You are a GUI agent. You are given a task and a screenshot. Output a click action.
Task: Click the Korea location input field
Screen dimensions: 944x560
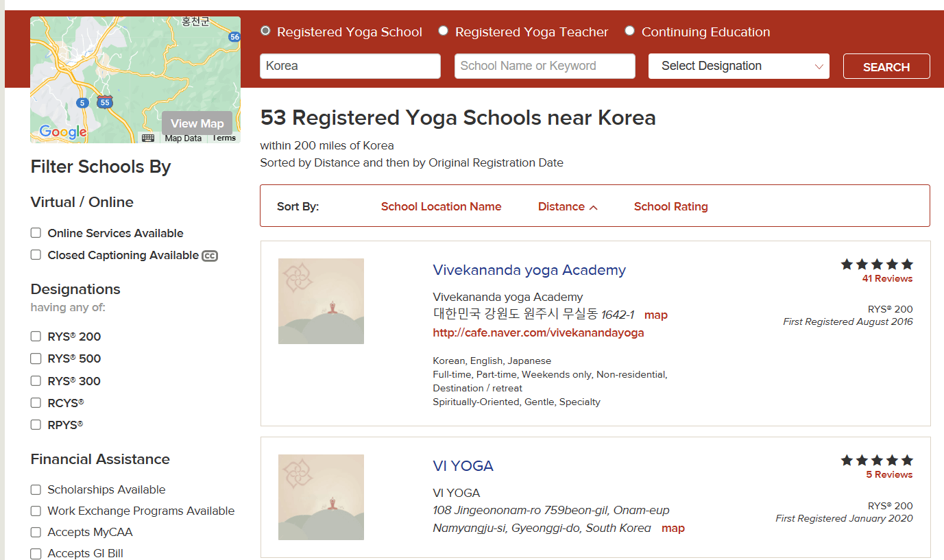pos(350,66)
